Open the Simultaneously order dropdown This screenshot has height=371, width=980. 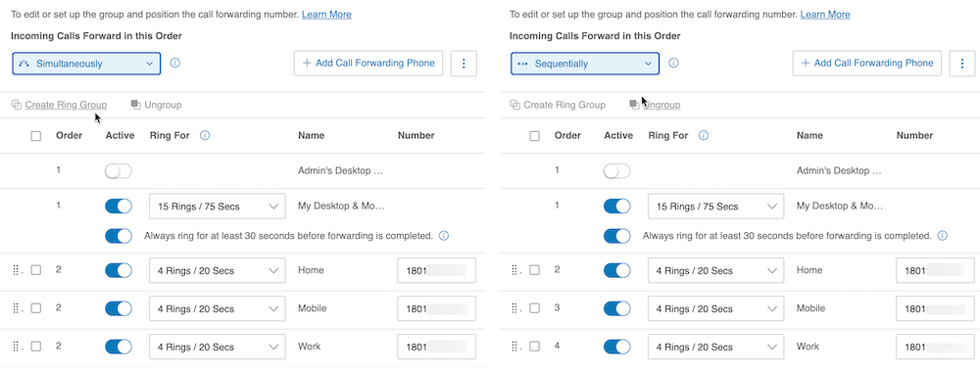86,63
